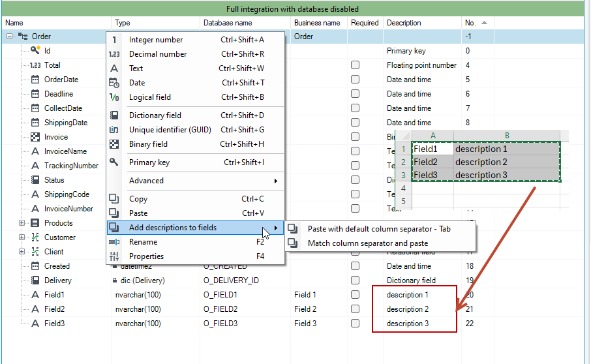Click the Binary field icon beside Invoice
591x364 pixels.
point(35,137)
